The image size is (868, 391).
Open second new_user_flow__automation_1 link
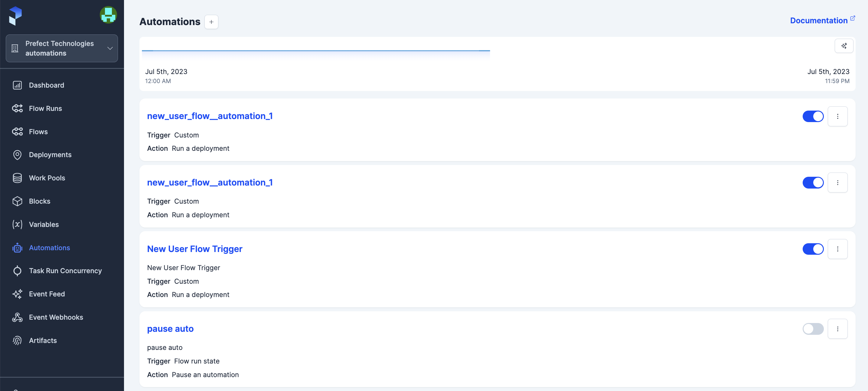click(210, 183)
